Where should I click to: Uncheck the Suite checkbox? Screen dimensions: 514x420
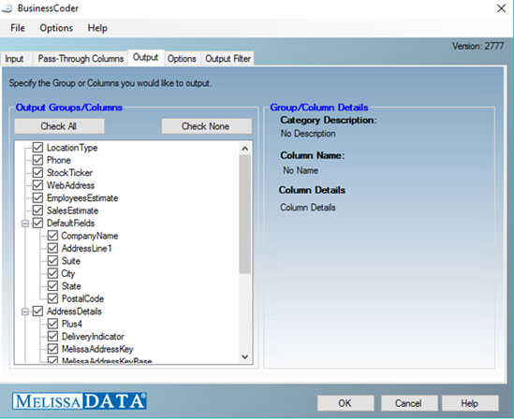52,261
